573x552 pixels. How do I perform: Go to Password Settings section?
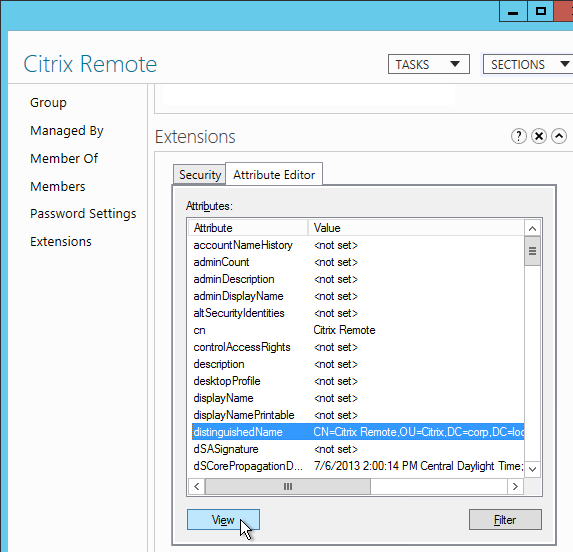point(83,214)
